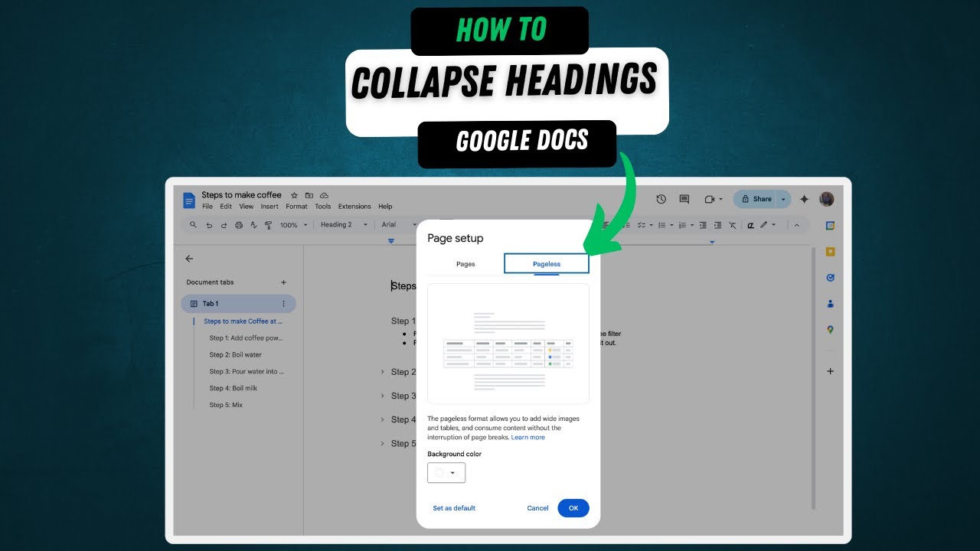This screenshot has height=551, width=980.
Task: Open Contacts side panel
Action: (x=830, y=304)
